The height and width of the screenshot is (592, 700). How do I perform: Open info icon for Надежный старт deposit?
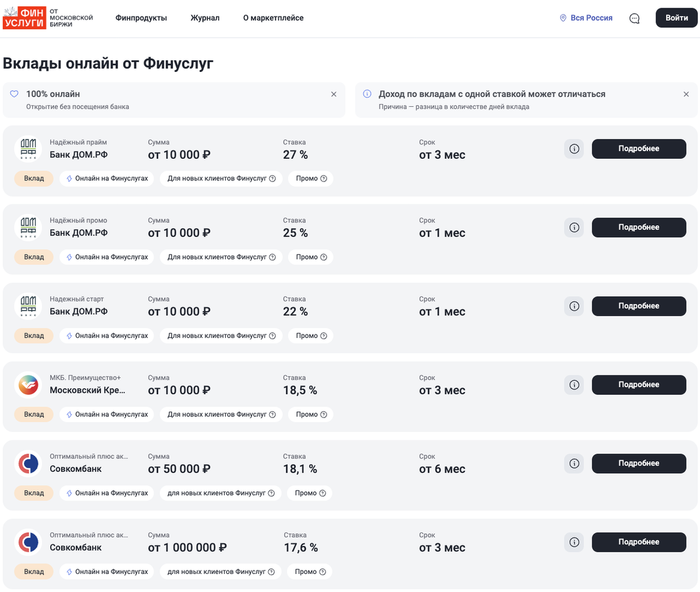point(574,306)
